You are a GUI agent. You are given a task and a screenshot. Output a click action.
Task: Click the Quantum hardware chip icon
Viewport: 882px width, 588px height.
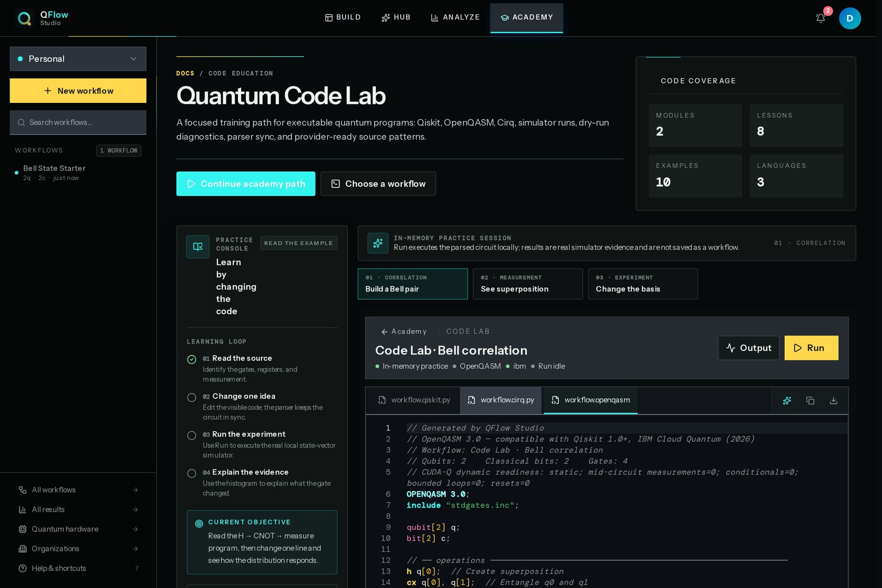[x=23, y=529]
